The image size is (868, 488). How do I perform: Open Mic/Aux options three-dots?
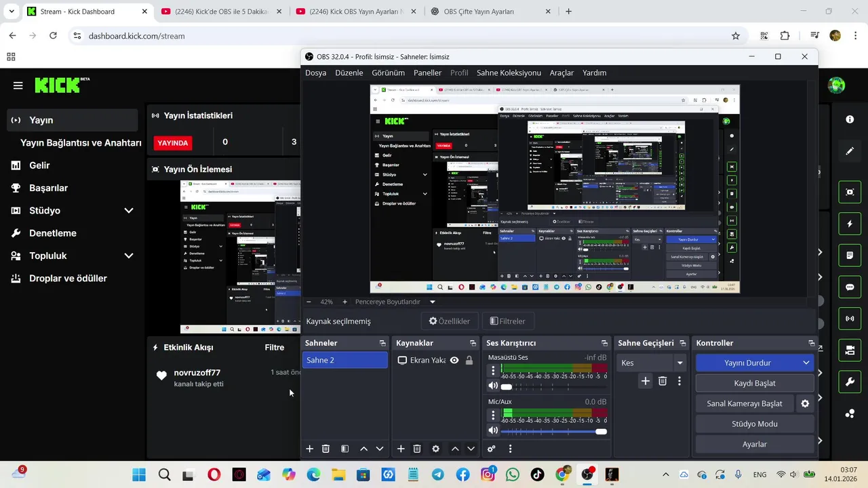[493, 415]
